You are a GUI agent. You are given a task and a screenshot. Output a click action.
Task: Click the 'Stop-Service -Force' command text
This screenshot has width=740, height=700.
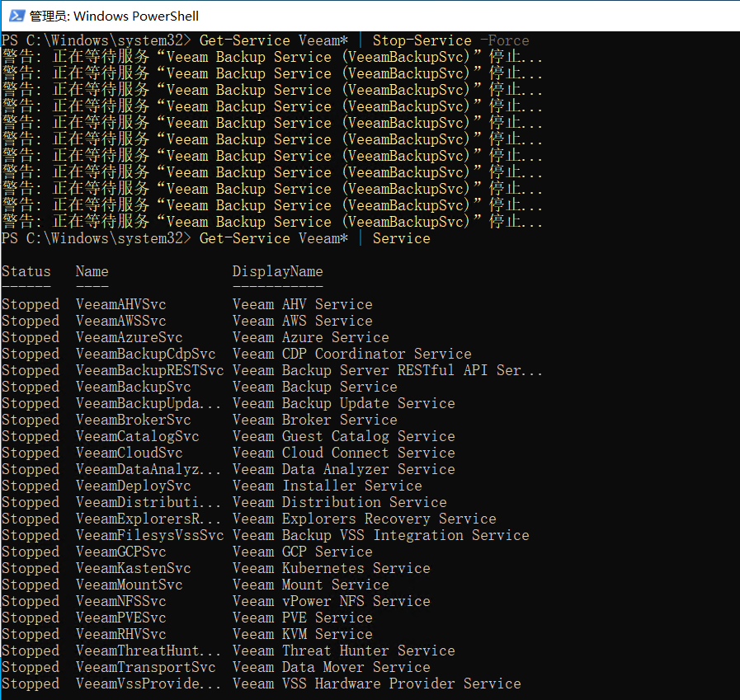pos(450,40)
